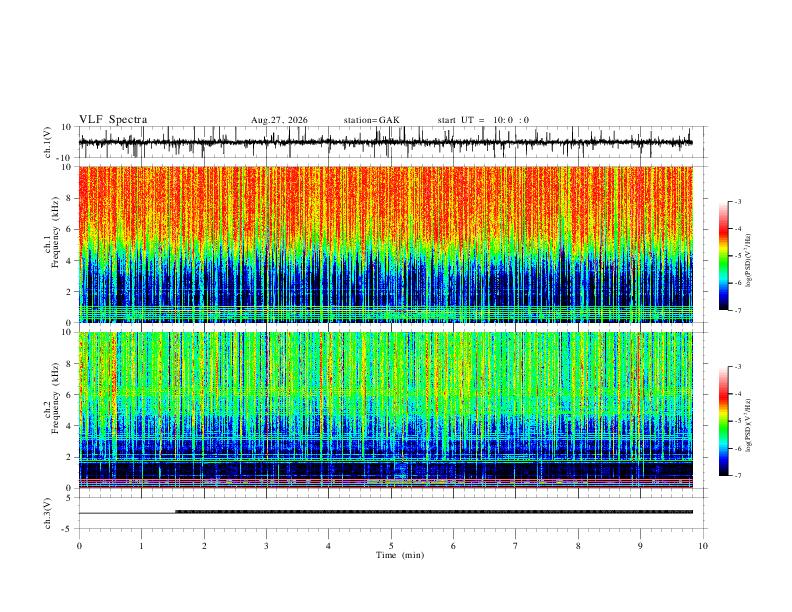
Task: Click the ch.1 voltage waveform trace panel
Action: coord(391,142)
